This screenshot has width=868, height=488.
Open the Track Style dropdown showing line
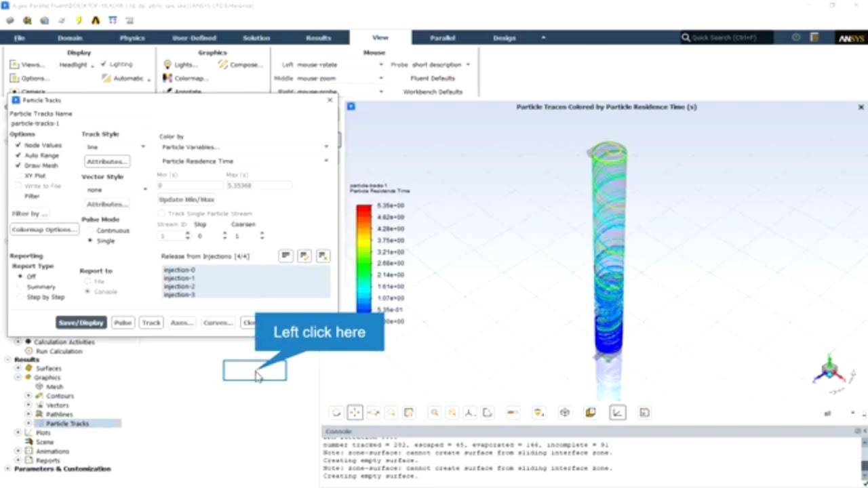tap(115, 147)
